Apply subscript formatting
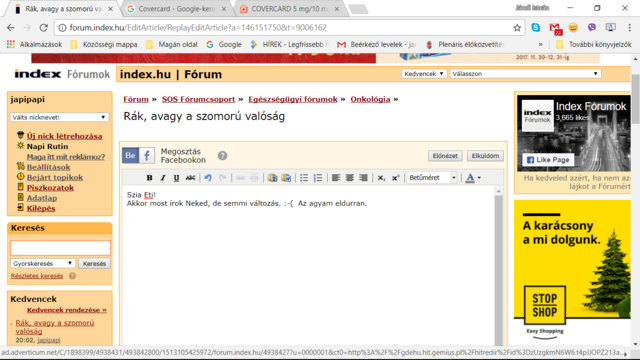The width and height of the screenshot is (640, 360). tap(381, 178)
